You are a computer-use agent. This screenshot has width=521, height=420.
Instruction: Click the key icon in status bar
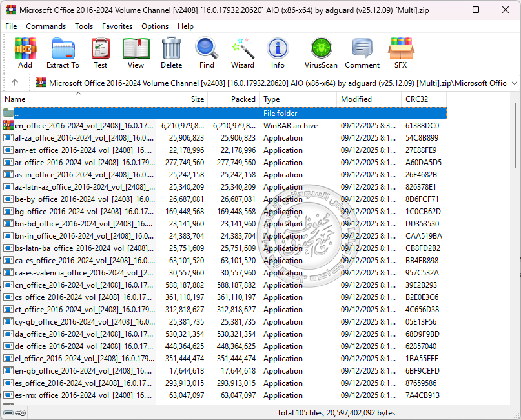click(21, 413)
